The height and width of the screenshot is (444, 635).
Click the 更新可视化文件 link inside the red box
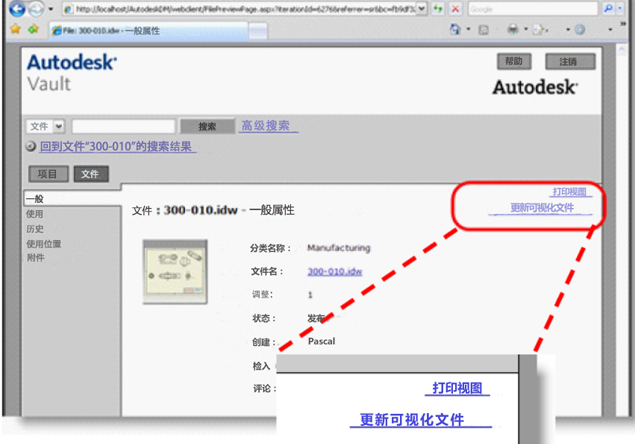(541, 208)
